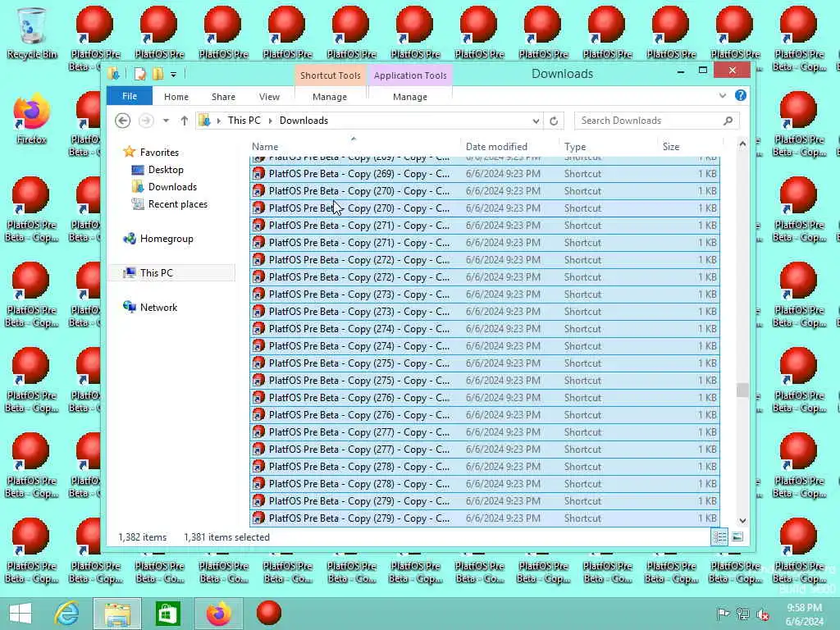Expand the ribbon with chevron
840x630 pixels.
pos(722,95)
